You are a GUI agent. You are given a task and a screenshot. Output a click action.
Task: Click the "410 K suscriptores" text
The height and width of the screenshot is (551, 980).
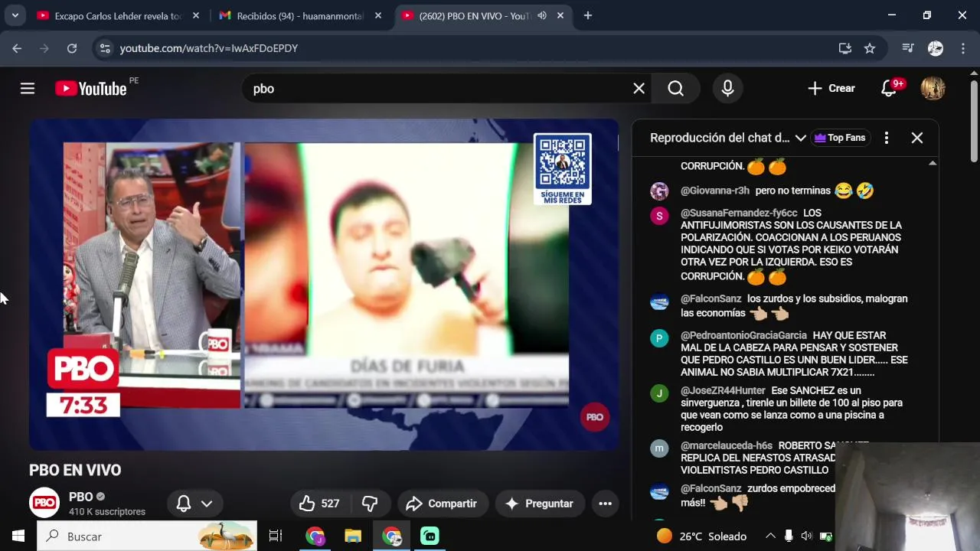pos(107,511)
